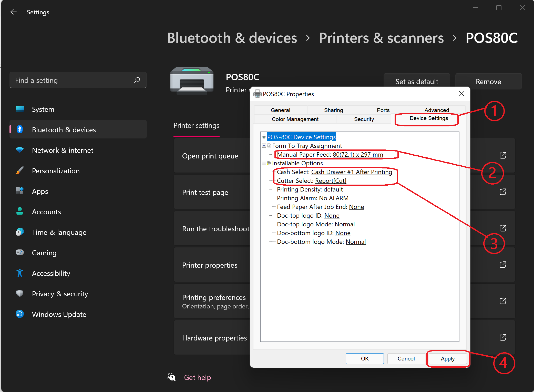The height and width of the screenshot is (392, 534).
Task: Click the Set as default button
Action: pyautogui.click(x=417, y=81)
